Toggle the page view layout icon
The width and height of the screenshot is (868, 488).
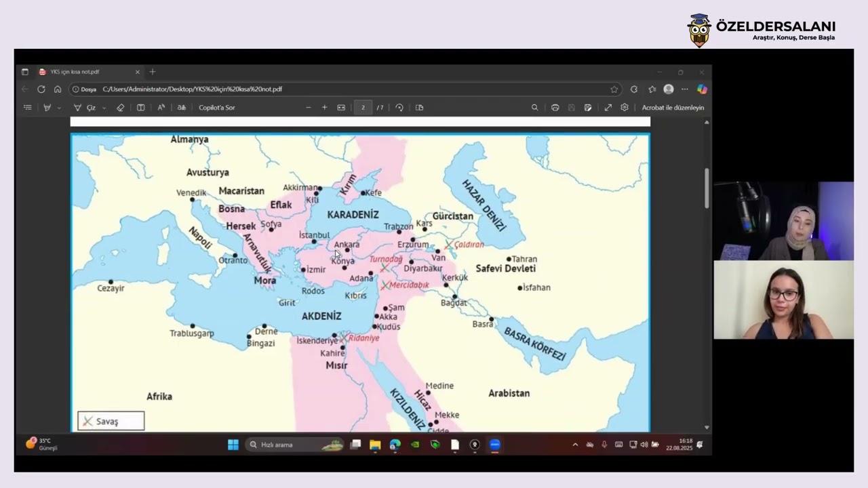point(419,107)
